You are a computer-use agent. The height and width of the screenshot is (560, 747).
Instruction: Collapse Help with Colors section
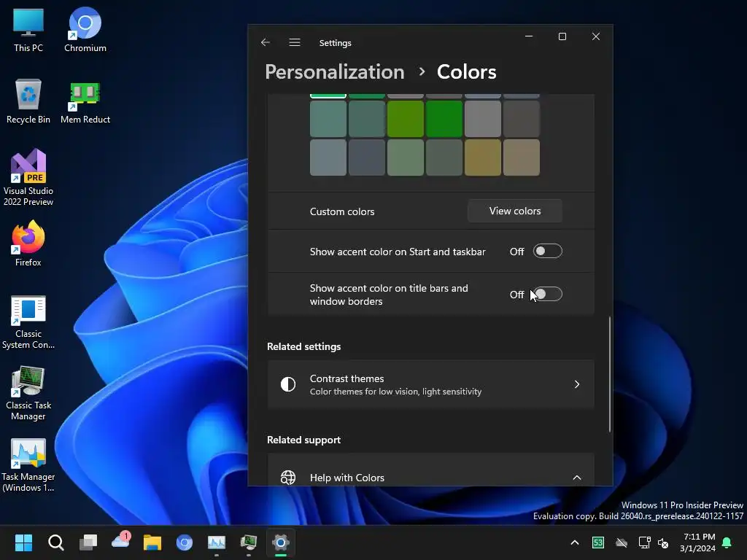pos(576,477)
